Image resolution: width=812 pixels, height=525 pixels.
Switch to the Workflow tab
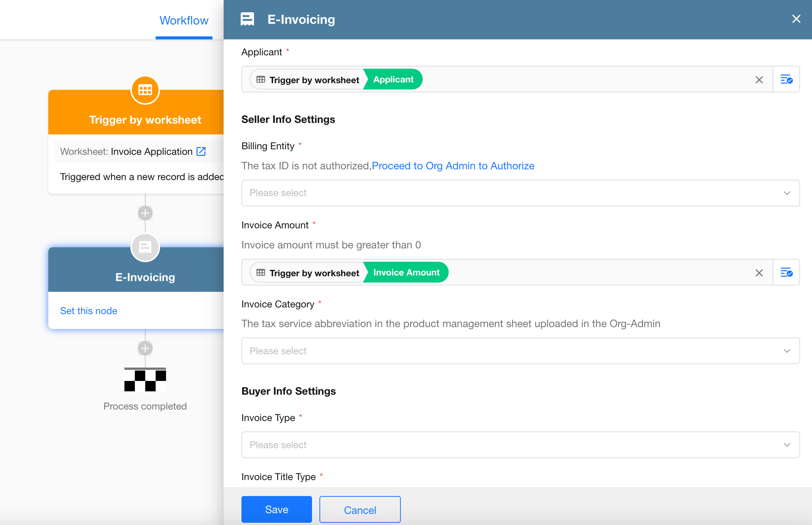pos(184,20)
